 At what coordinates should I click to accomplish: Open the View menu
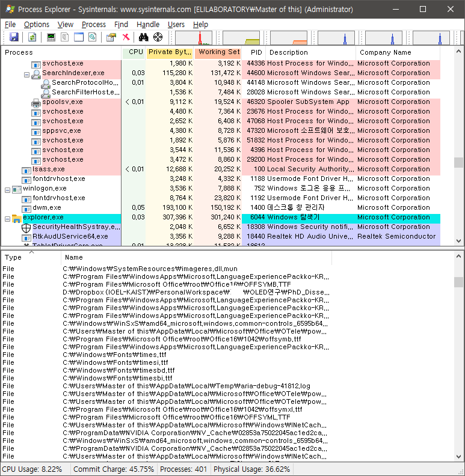coord(66,24)
